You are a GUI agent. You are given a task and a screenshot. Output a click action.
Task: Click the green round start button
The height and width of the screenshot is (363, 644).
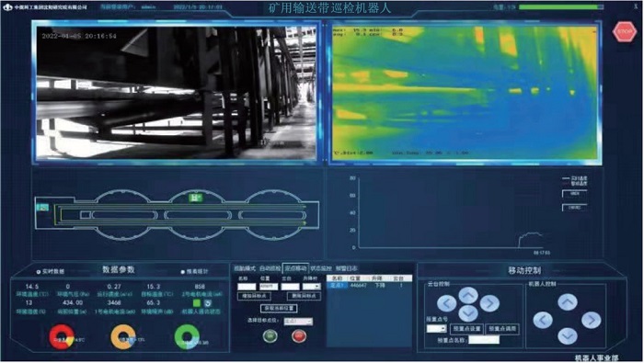270,336
